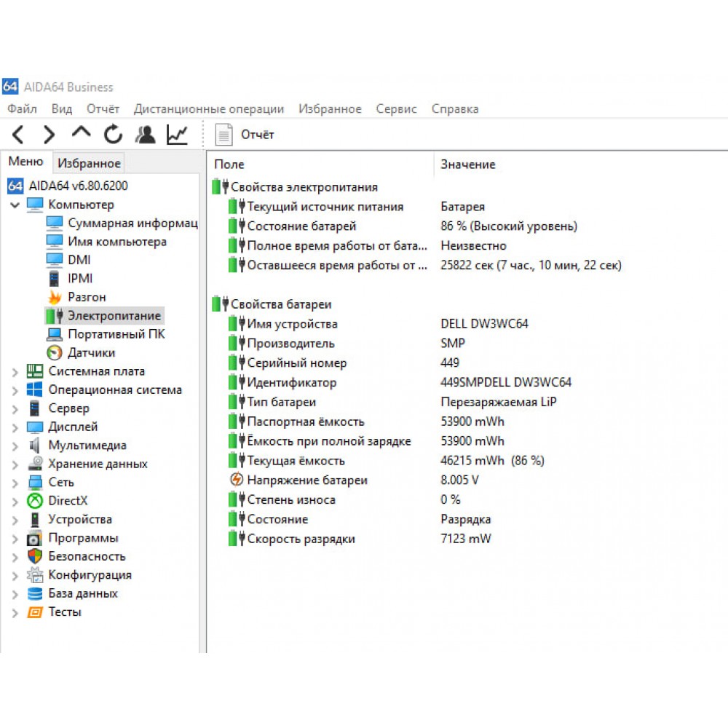Open the Файл menu
728x728 pixels.
(22, 108)
